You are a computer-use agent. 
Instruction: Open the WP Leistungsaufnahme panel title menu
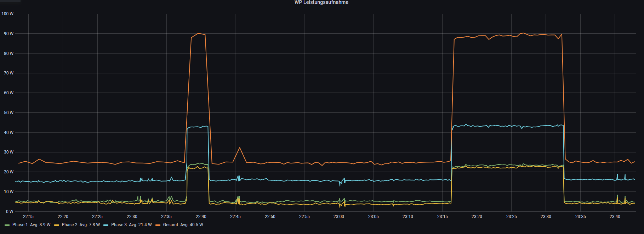click(x=321, y=2)
